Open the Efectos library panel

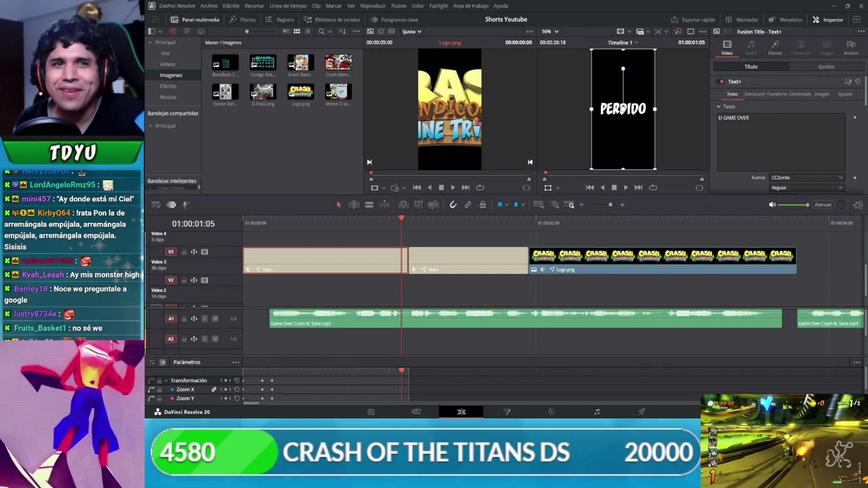pyautogui.click(x=243, y=20)
